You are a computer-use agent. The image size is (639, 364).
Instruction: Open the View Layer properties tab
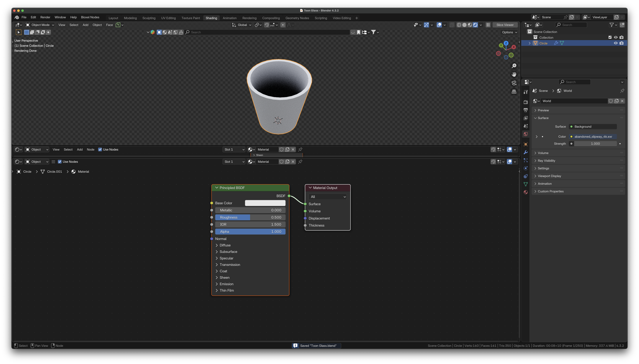point(525,118)
